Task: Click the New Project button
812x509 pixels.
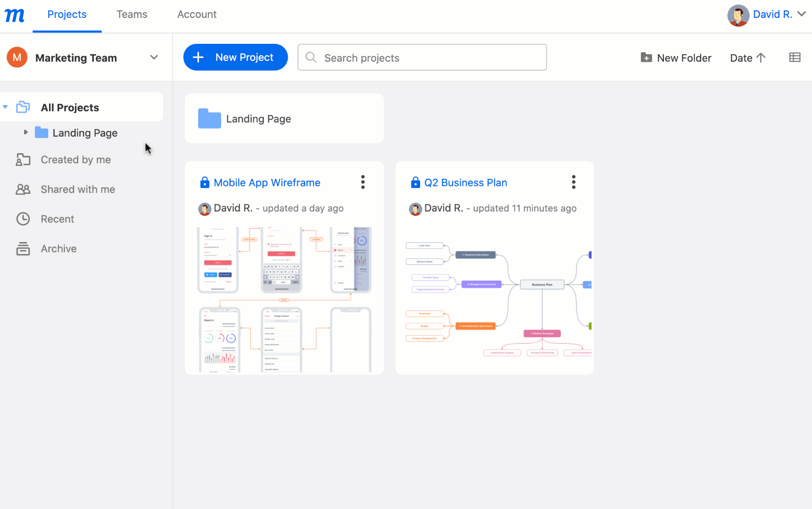Action: (x=235, y=57)
